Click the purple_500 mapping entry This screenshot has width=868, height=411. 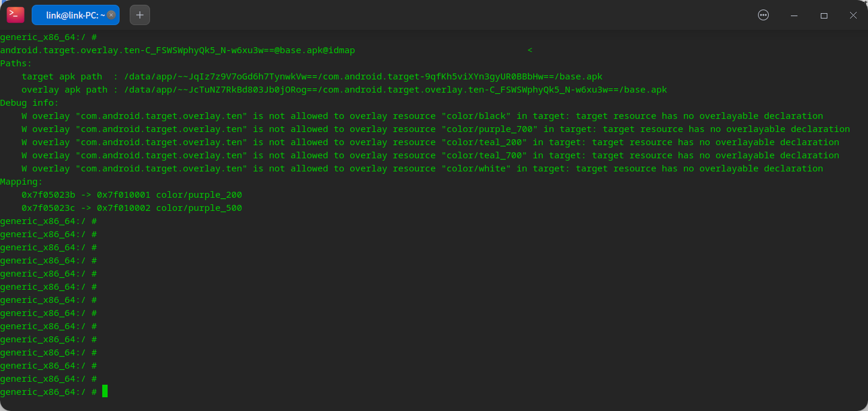coord(132,208)
